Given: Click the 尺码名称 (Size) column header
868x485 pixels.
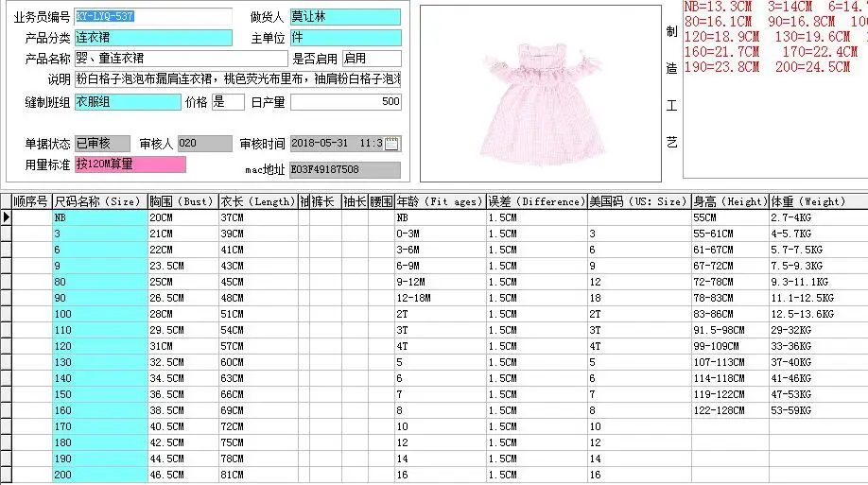Looking at the screenshot, I should [99, 201].
